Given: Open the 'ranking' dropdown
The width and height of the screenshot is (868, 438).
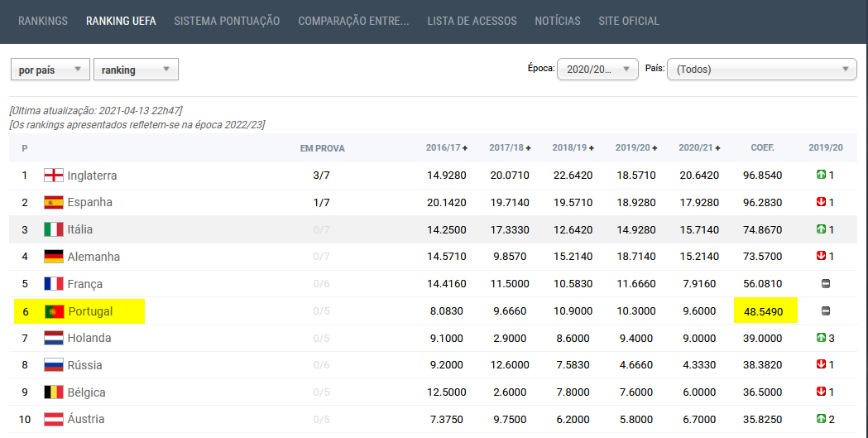Looking at the screenshot, I should coord(137,70).
